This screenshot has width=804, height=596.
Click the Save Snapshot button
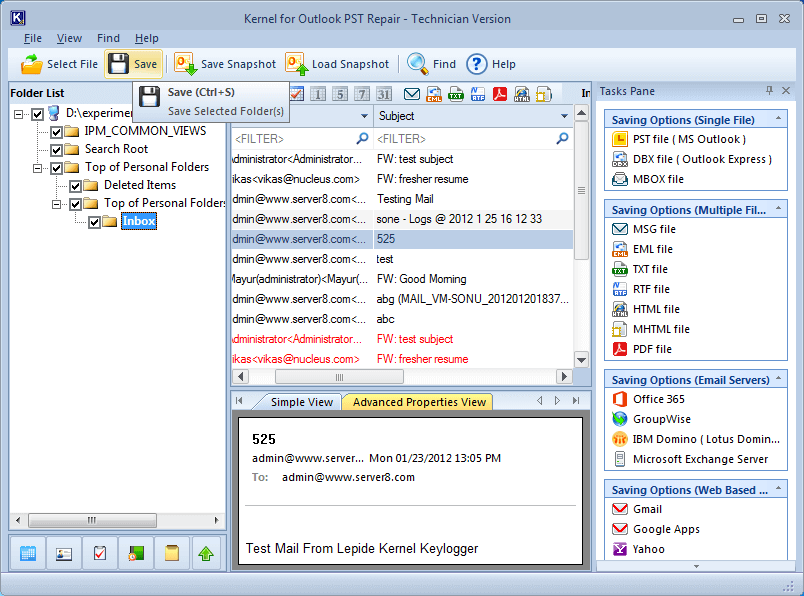tap(225, 64)
